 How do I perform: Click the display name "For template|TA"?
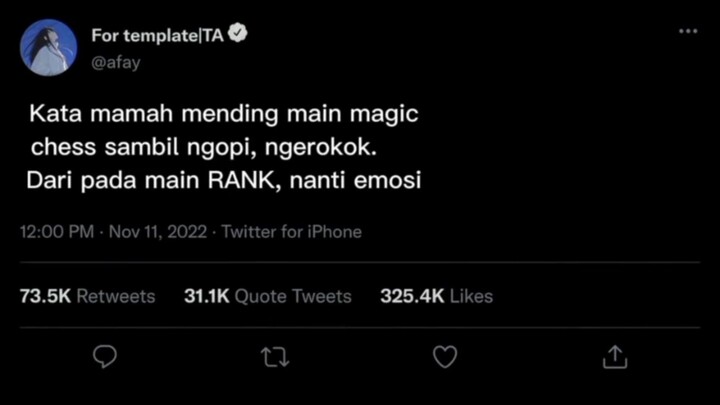[158, 35]
